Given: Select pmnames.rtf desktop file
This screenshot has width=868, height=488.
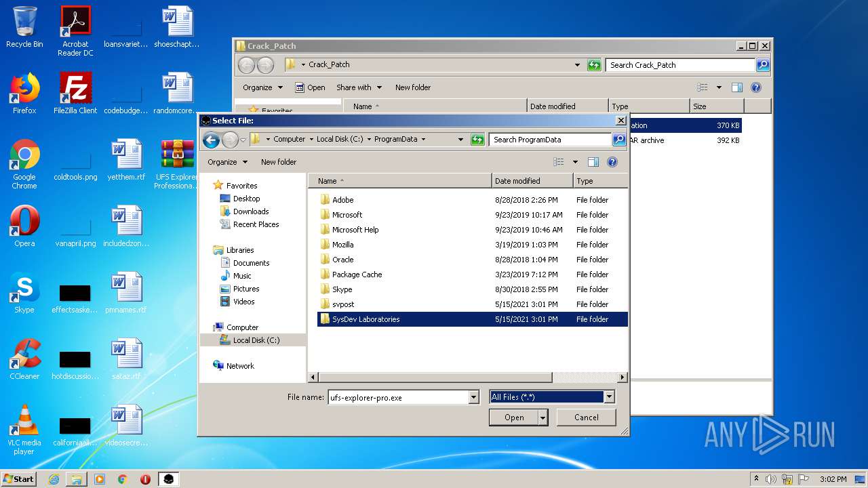Looking at the screenshot, I should point(126,293).
